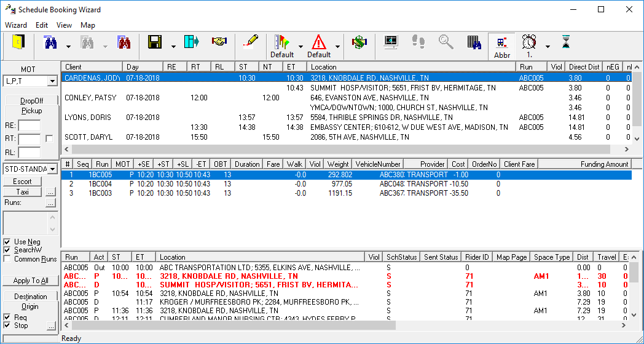This screenshot has height=344, width=644.
Task: Select the CONLEY, PATSY client row
Action: [347, 98]
